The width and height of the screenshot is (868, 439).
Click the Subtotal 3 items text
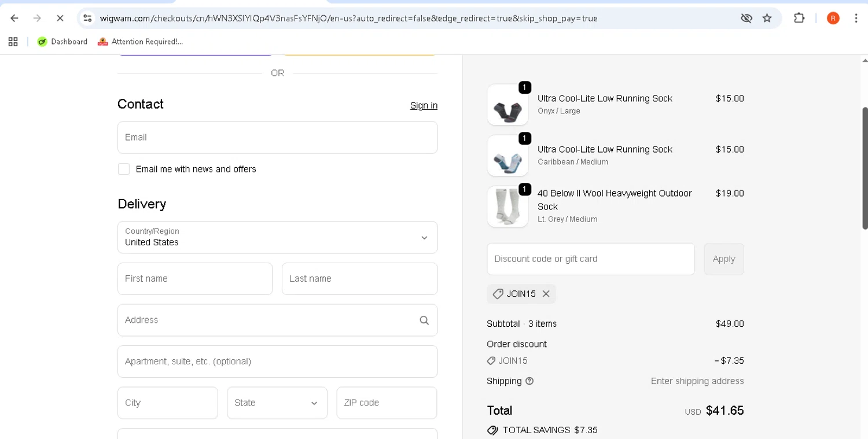point(521,324)
